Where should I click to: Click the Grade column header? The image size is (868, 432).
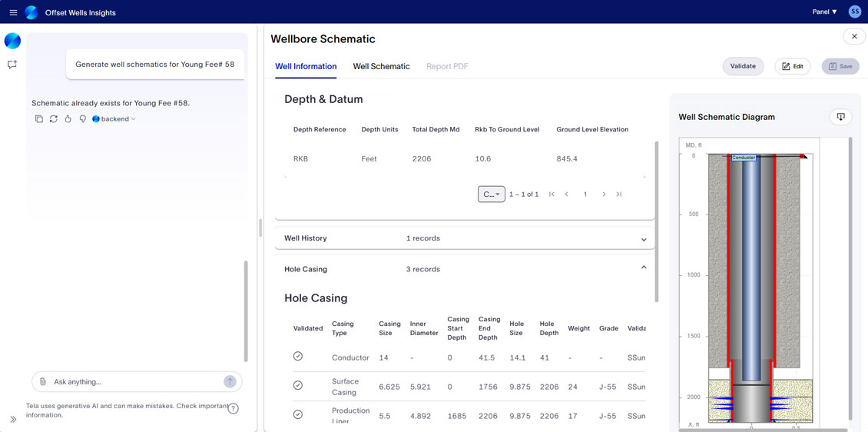tap(609, 328)
